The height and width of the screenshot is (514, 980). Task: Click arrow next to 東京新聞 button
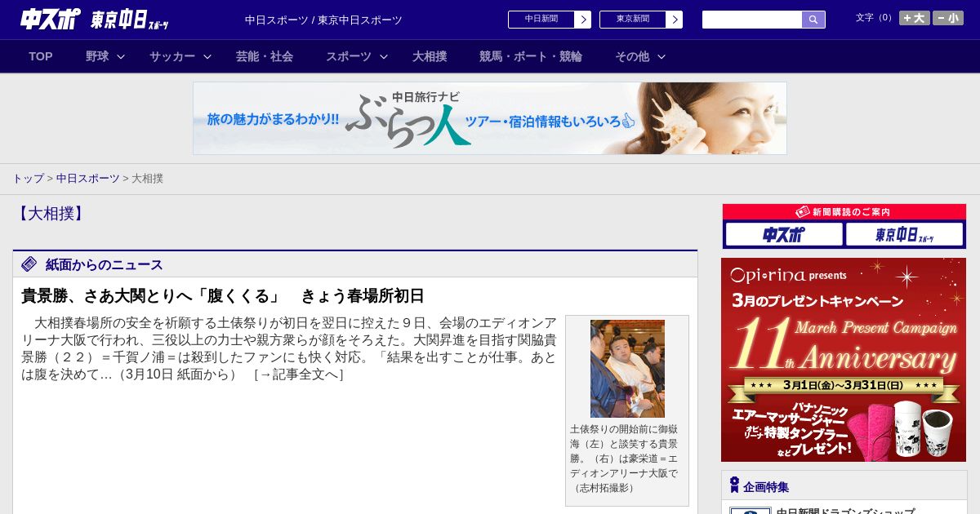pos(675,20)
